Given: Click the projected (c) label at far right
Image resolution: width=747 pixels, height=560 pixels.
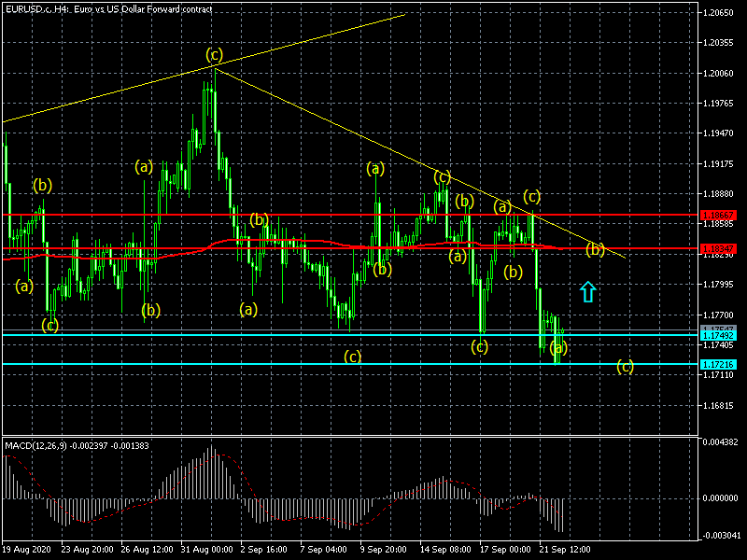Looking at the screenshot, I should click(x=625, y=366).
